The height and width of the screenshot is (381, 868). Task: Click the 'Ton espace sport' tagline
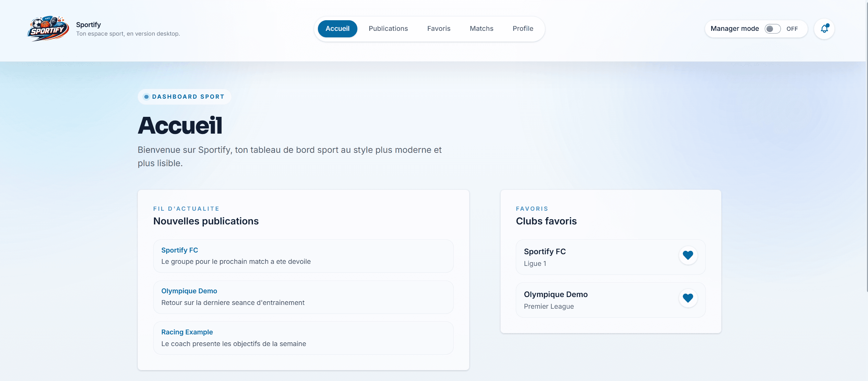[128, 34]
